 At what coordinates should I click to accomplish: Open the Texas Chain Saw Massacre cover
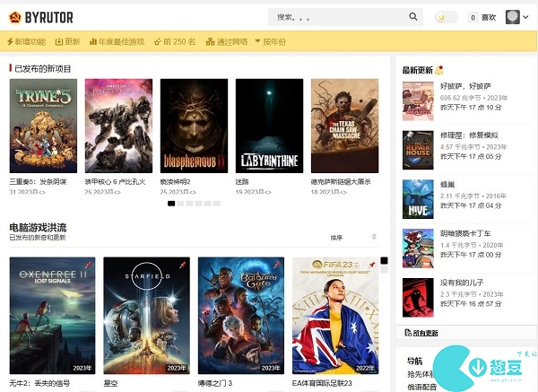pyautogui.click(x=345, y=126)
